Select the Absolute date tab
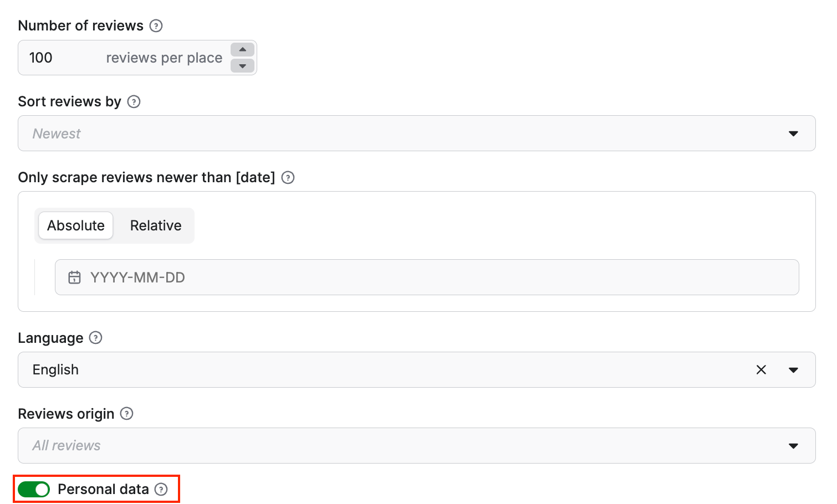The image size is (837, 504). [x=75, y=225]
